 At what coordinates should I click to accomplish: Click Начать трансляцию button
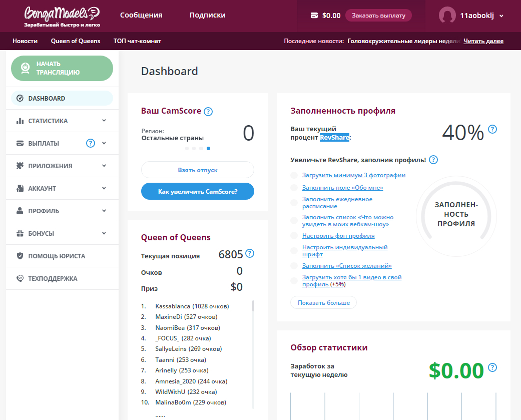(62, 68)
